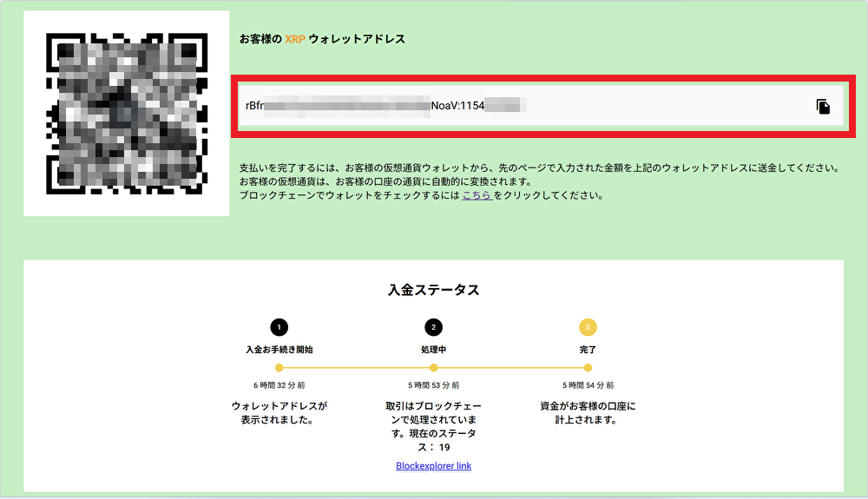Image resolution: width=868 pixels, height=499 pixels.
Task: Open the こちら link to check the wallet
Action: (x=477, y=195)
